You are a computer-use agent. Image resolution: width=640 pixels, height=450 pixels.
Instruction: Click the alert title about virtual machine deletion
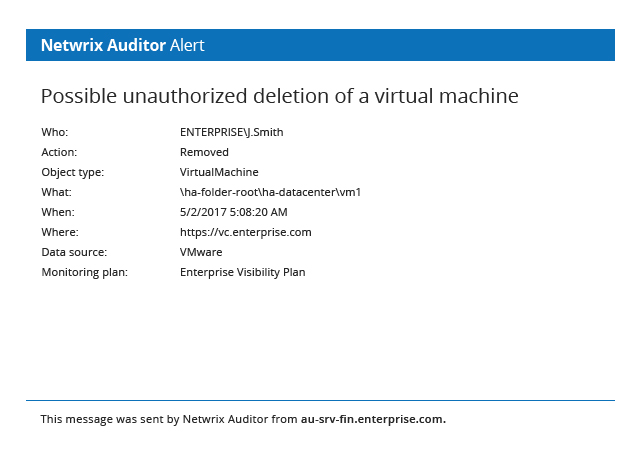pyautogui.click(x=279, y=97)
